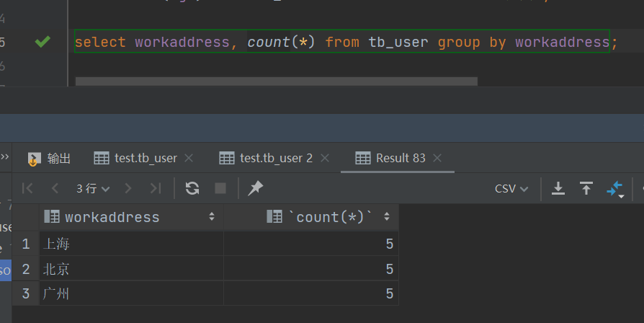
Task: Open the CSV format dropdown
Action: [x=511, y=188]
